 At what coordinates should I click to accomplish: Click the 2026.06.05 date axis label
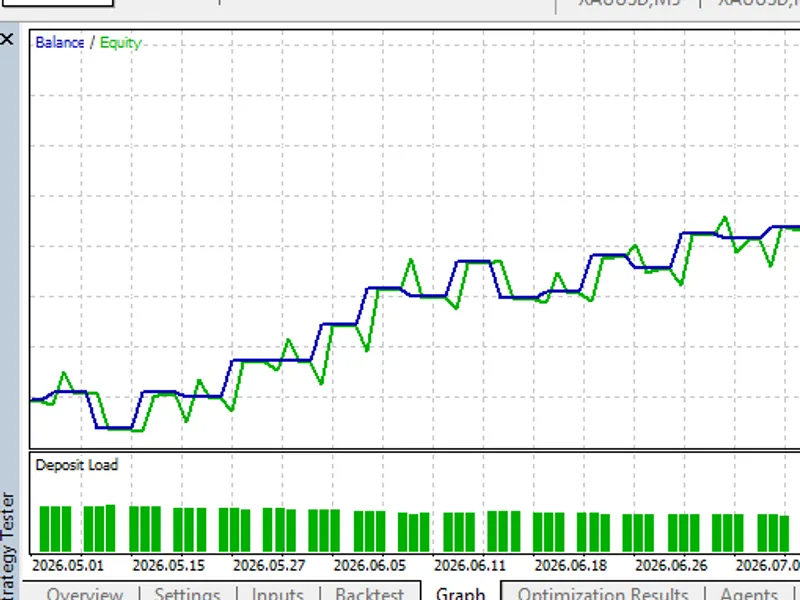[x=369, y=565]
